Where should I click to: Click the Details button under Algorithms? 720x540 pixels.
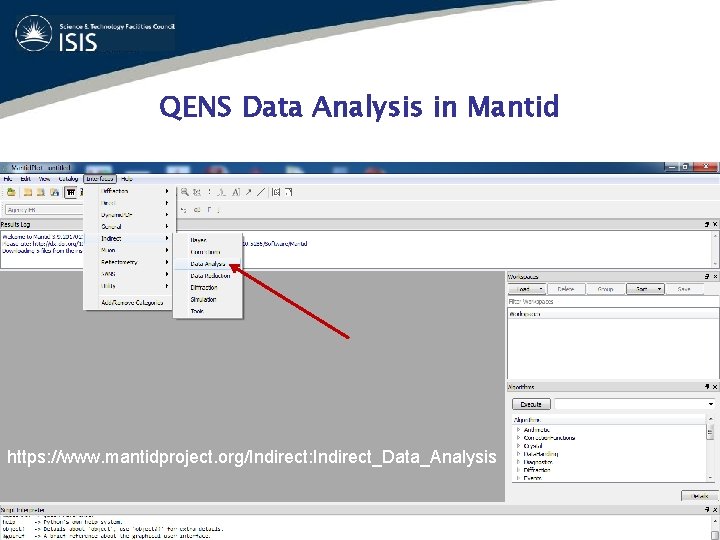pos(699,496)
